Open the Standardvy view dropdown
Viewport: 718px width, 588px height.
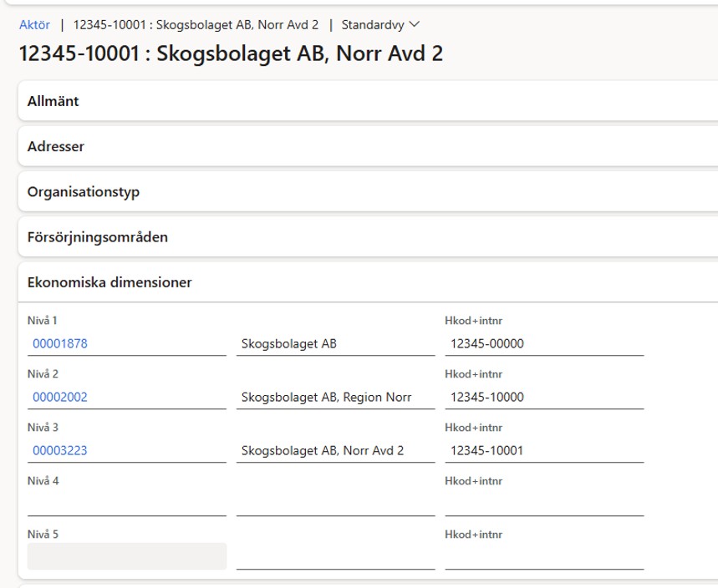(380, 25)
